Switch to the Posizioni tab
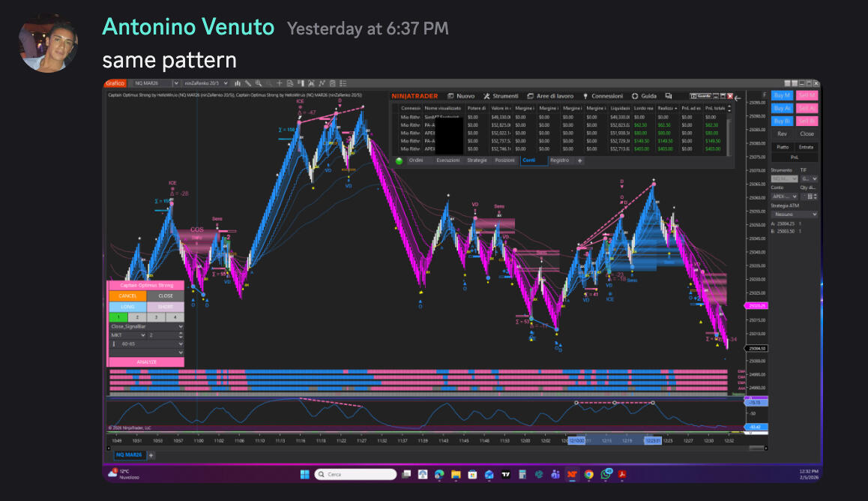The height and width of the screenshot is (501, 868). click(504, 160)
